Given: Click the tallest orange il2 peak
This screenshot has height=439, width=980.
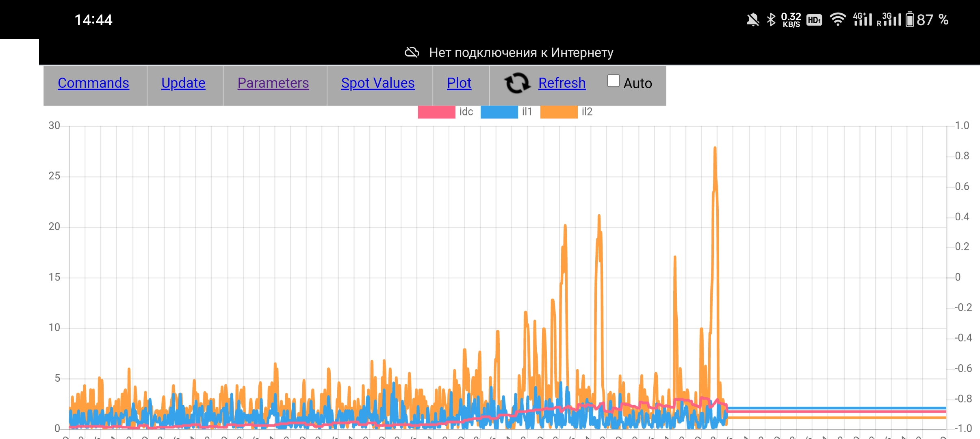Looking at the screenshot, I should (715, 149).
